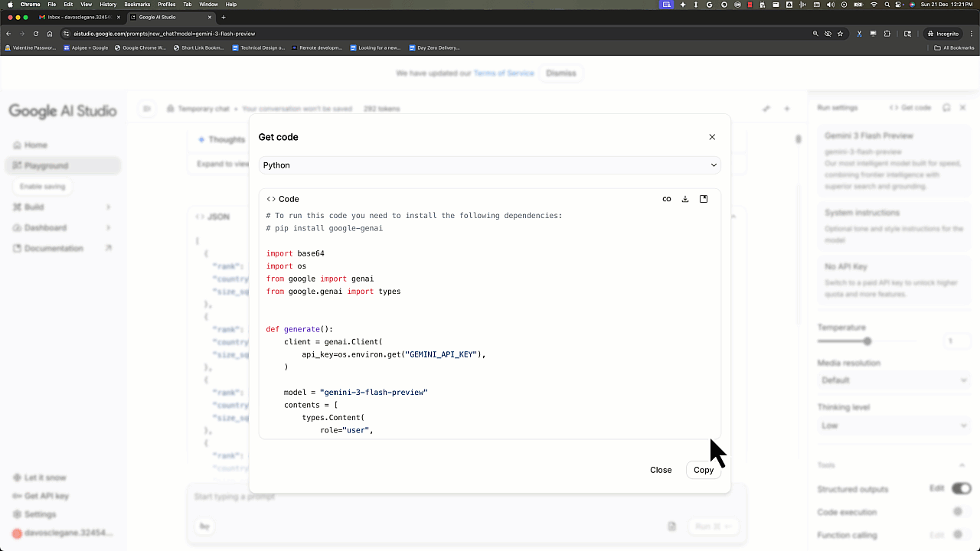Click Get code in Run settings header
This screenshot has height=551, width=980.
click(910, 108)
